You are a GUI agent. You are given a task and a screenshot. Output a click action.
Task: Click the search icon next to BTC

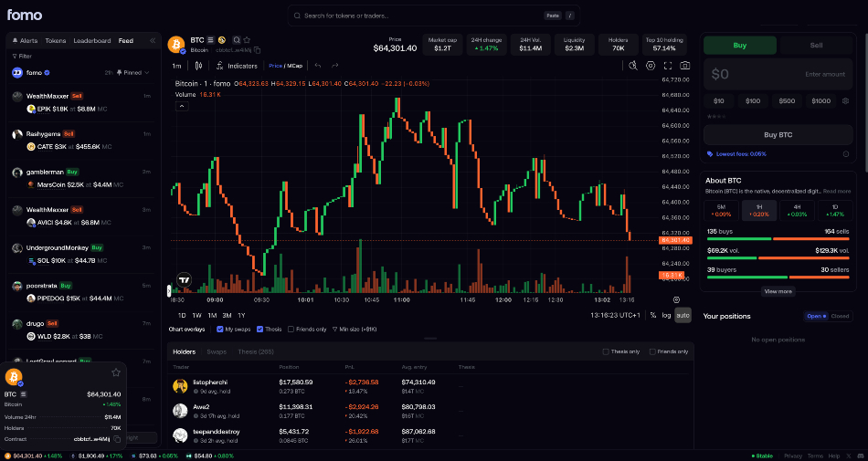tap(237, 40)
